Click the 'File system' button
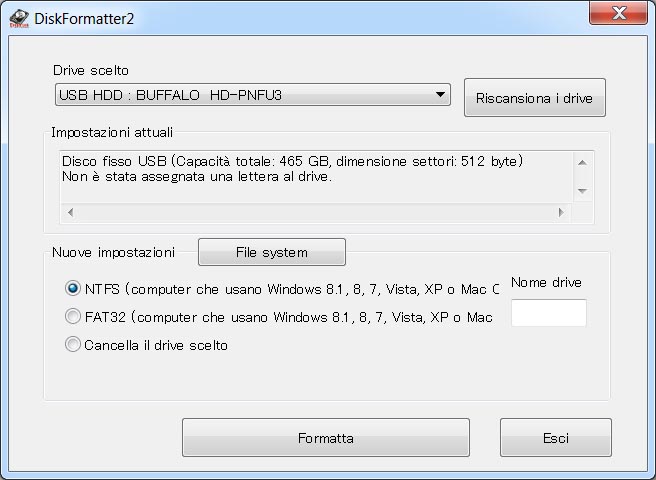The height and width of the screenshot is (480, 656). pyautogui.click(x=271, y=252)
